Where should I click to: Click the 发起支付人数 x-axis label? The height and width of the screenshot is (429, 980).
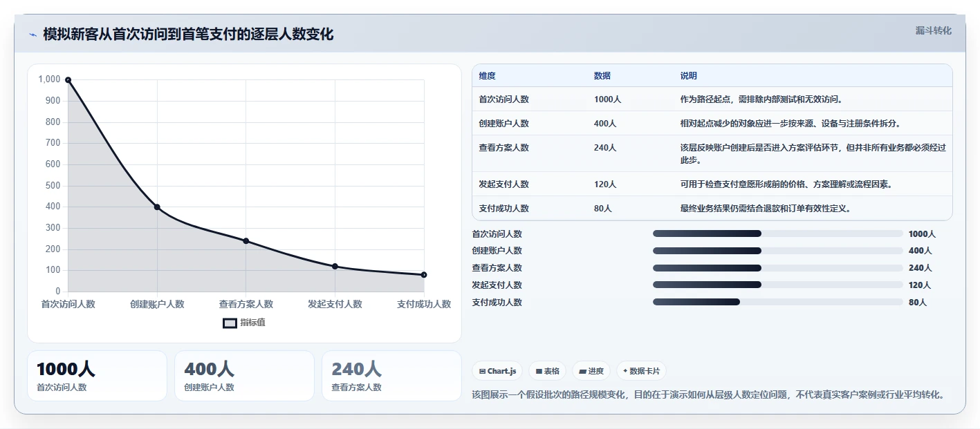[335, 304]
